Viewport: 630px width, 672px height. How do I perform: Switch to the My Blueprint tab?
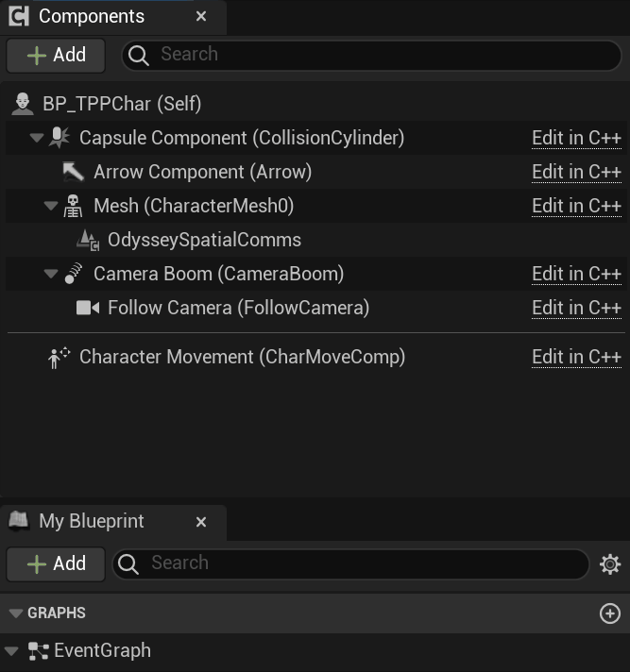pyautogui.click(x=91, y=521)
